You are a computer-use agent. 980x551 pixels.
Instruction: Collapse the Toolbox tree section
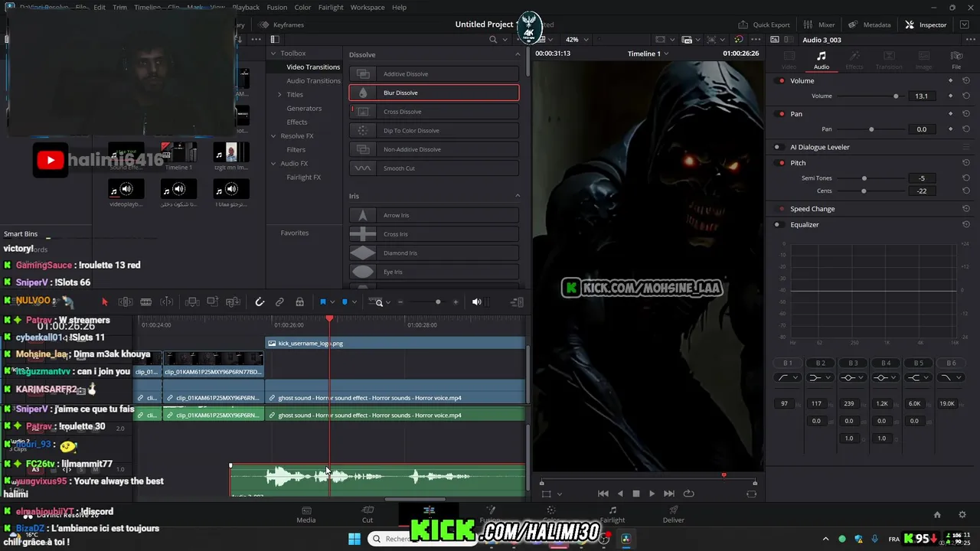click(273, 53)
